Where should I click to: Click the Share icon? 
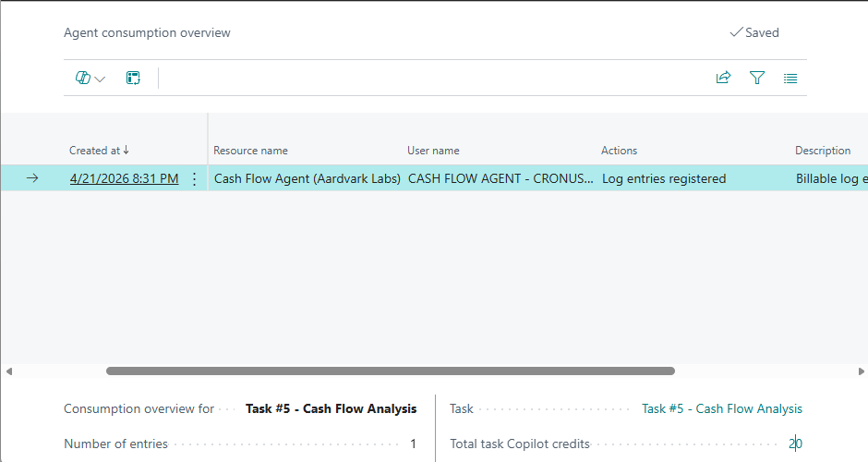723,79
